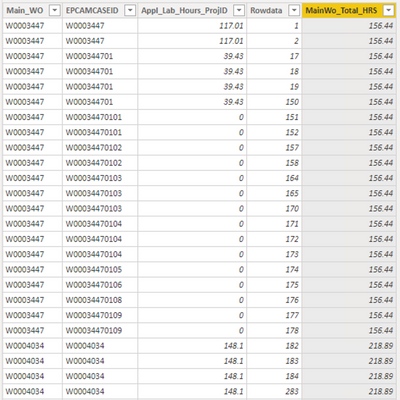Open the Appl_Lab_Hours_ProjID filter dropdown
Image resolution: width=400 pixels, height=400 pixels.
click(239, 11)
